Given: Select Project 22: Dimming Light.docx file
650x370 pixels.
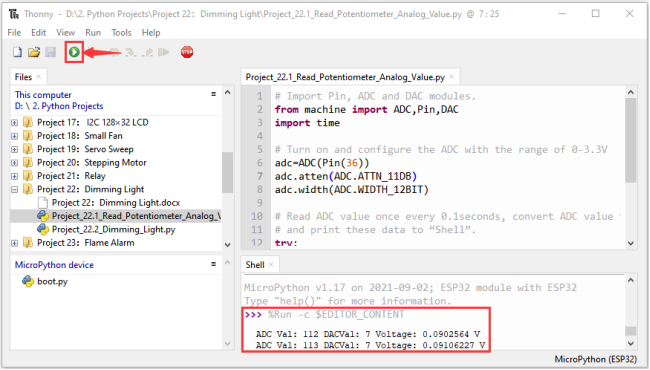Looking at the screenshot, I should 116,203.
